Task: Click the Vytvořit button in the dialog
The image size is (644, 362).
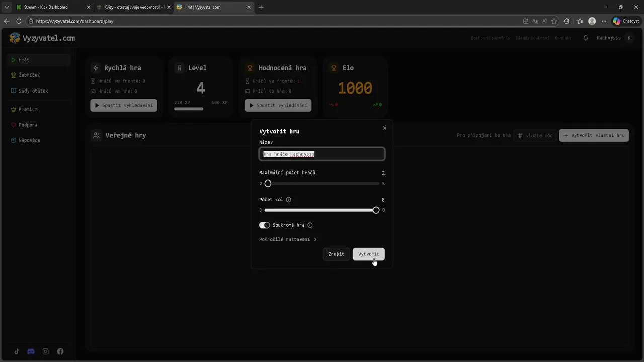Action: (x=369, y=254)
